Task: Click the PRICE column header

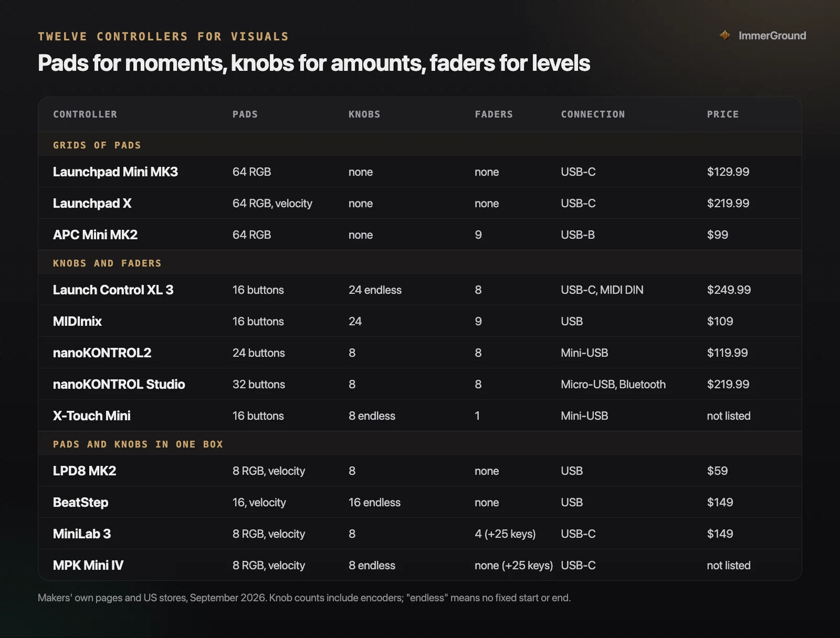Action: 722,114
